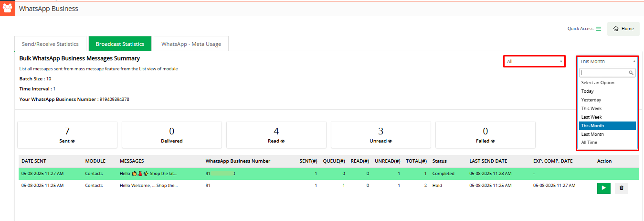The image size is (644, 221).
Task: Select highlighted This Month option
Action: point(607,126)
